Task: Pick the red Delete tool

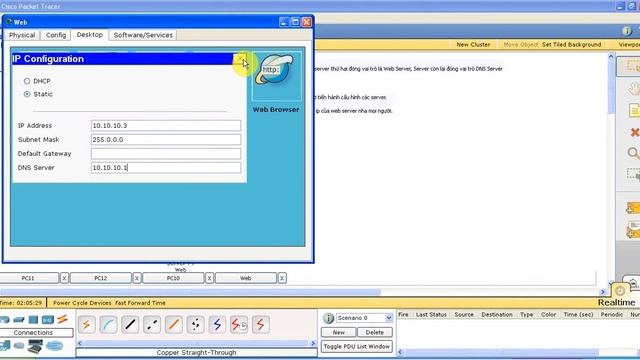Action: (634, 132)
